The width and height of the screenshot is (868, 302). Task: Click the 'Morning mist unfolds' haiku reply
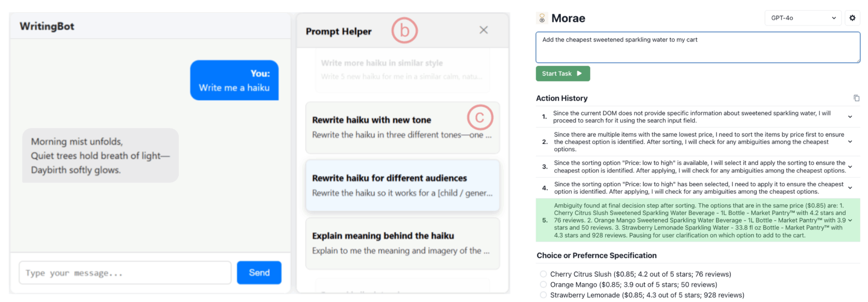coord(100,155)
